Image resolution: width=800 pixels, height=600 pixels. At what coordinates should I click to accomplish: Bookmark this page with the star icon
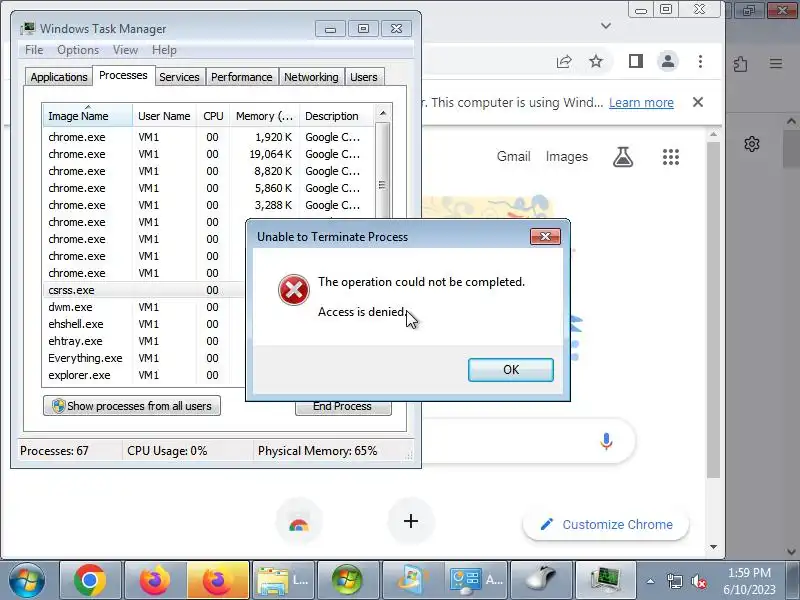pos(596,62)
